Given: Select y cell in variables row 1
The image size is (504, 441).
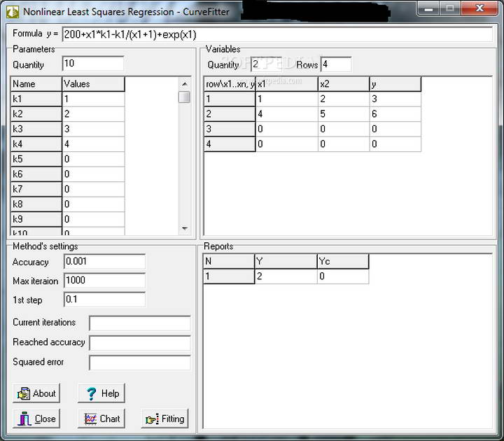Looking at the screenshot, I should click(x=395, y=99).
